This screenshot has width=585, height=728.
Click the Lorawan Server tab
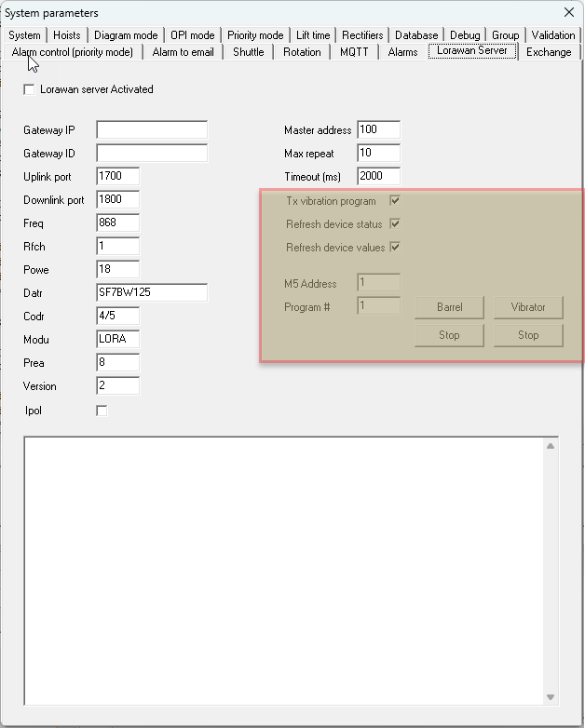(472, 50)
